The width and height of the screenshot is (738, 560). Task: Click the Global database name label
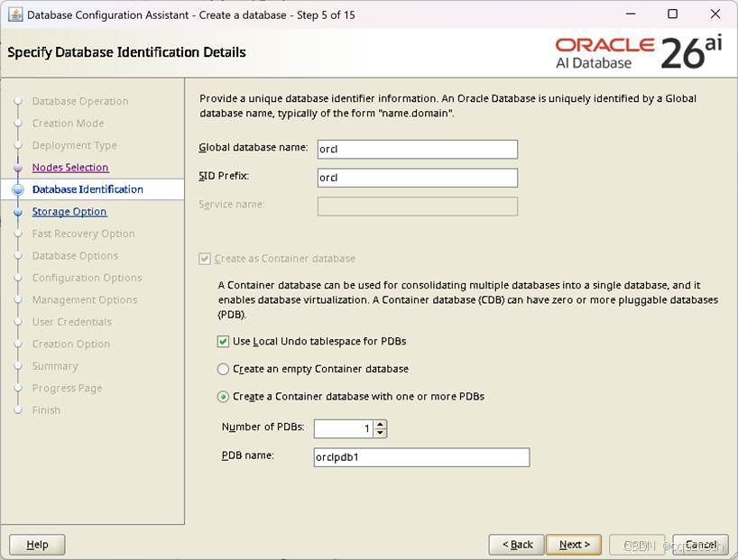[254, 147]
